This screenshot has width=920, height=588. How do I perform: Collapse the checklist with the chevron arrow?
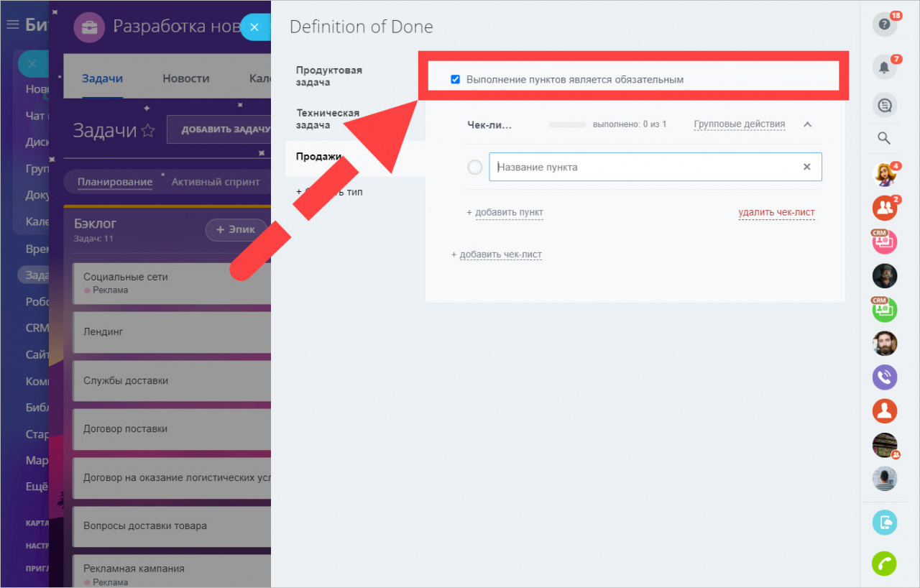tap(807, 124)
